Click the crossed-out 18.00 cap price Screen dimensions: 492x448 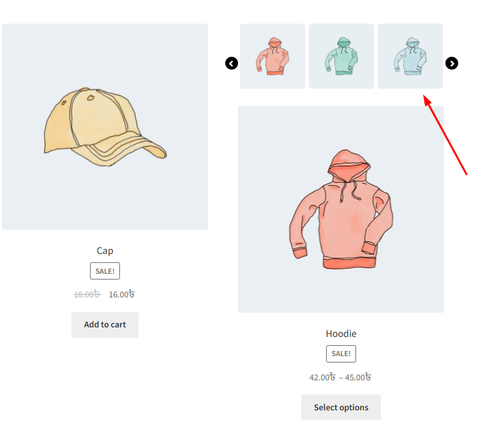[87, 294]
